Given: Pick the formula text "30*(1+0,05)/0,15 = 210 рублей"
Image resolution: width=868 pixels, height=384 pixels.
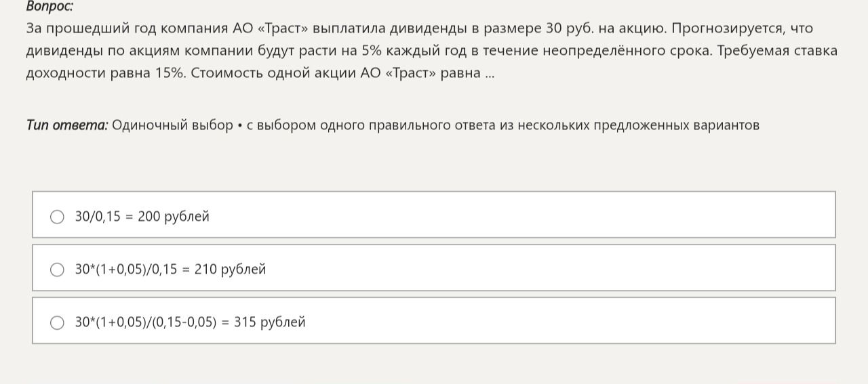Looking at the screenshot, I should coord(170,270).
